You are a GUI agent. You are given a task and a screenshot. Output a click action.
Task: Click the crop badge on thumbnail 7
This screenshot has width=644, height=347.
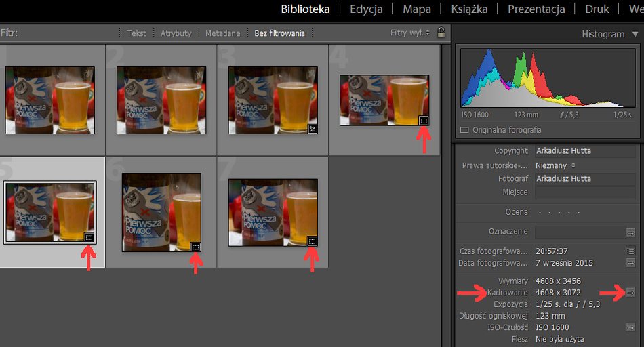point(312,241)
